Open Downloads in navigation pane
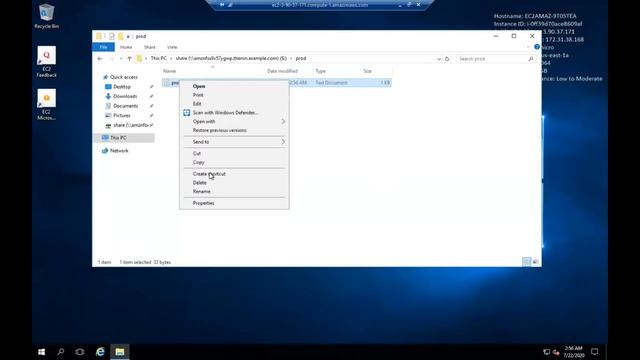 click(125, 96)
